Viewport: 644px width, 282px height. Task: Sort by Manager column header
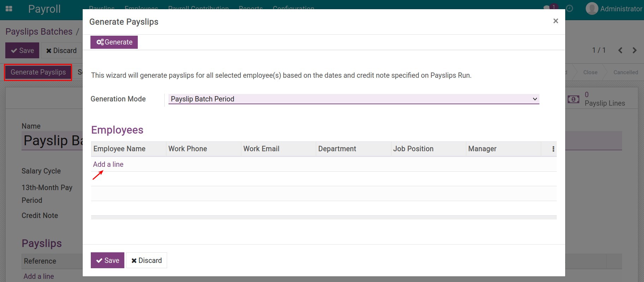point(503,149)
